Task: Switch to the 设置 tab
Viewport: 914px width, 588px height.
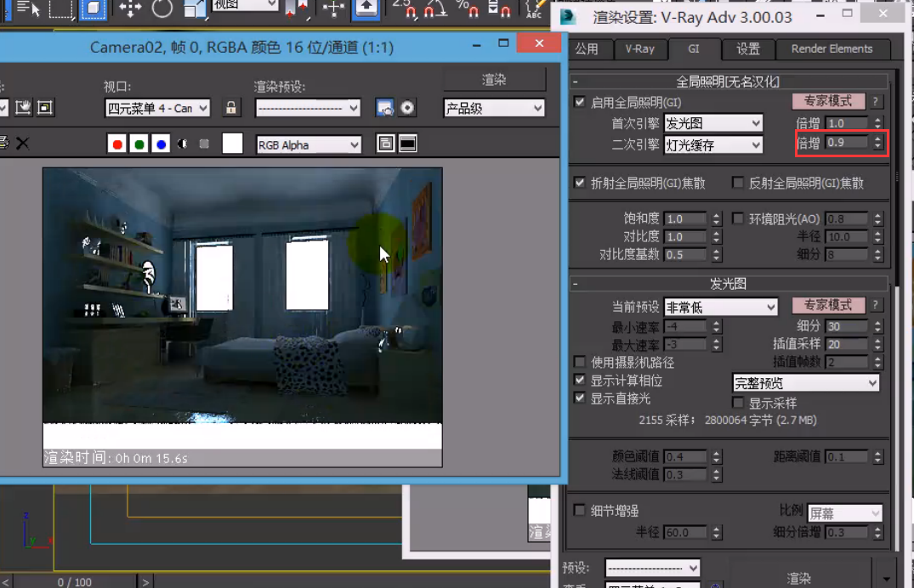Action: coord(748,49)
